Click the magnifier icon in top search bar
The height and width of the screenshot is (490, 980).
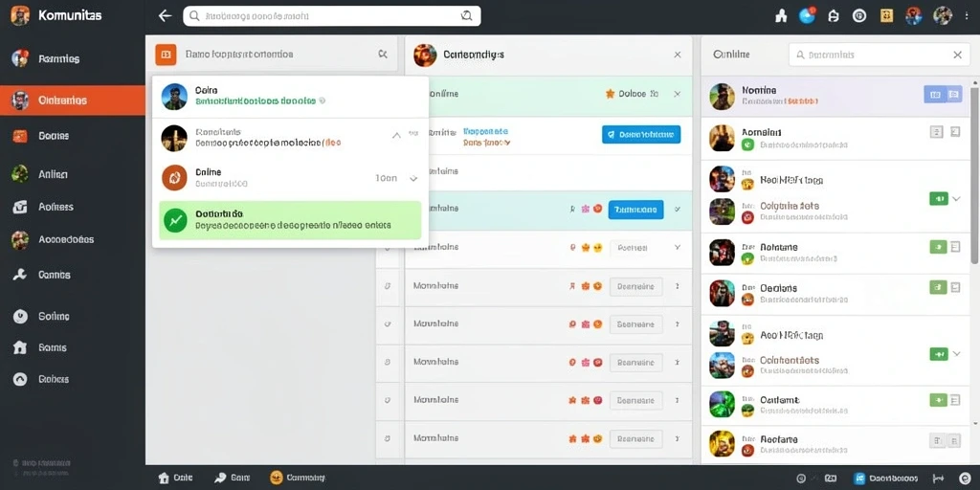pyautogui.click(x=194, y=16)
